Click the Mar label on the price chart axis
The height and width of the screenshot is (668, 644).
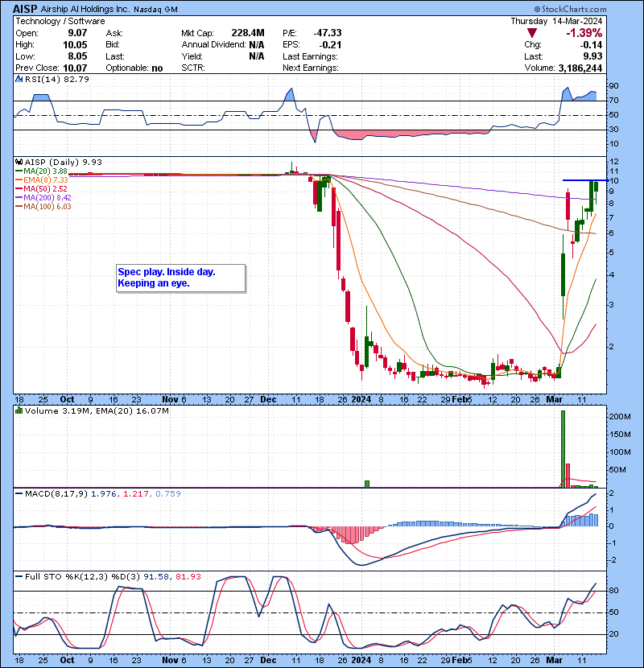coord(555,400)
